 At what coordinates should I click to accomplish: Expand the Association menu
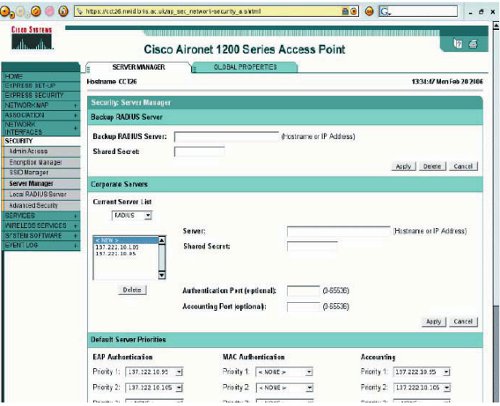click(41, 115)
